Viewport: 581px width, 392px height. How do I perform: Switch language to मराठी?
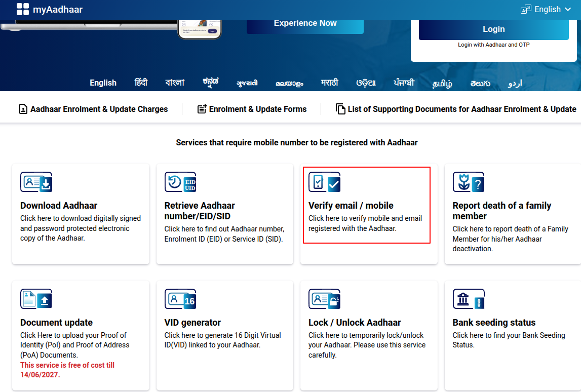(329, 82)
